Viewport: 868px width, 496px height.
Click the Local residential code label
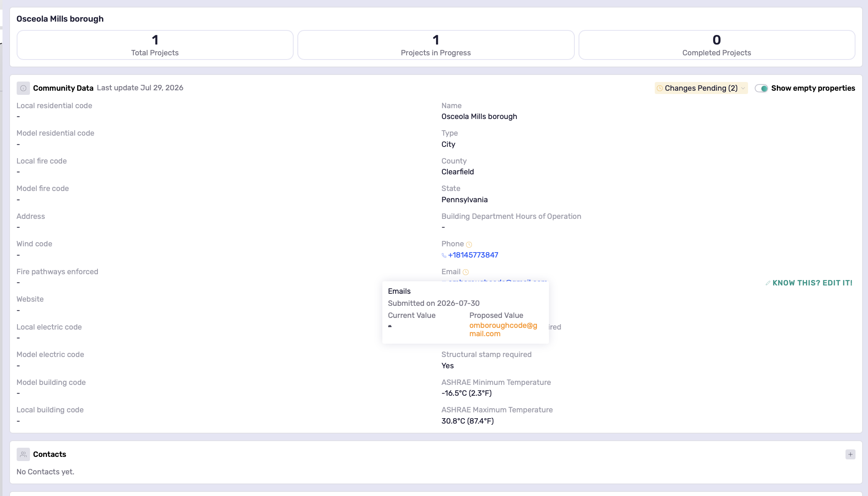(x=54, y=106)
